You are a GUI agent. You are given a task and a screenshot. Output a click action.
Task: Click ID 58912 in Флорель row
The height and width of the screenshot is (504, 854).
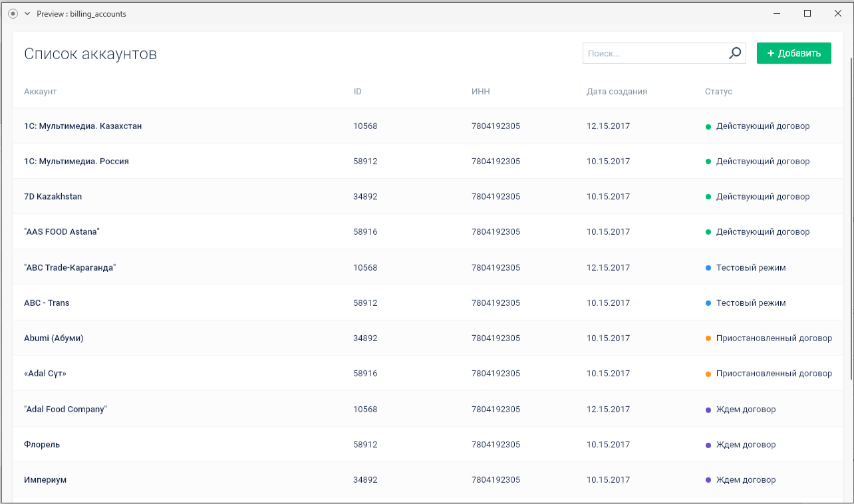click(x=365, y=444)
